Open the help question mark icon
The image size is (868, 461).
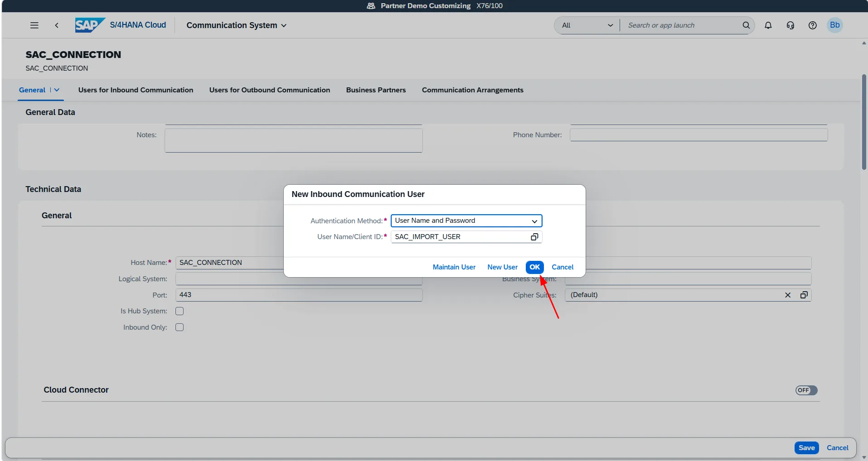coord(813,25)
